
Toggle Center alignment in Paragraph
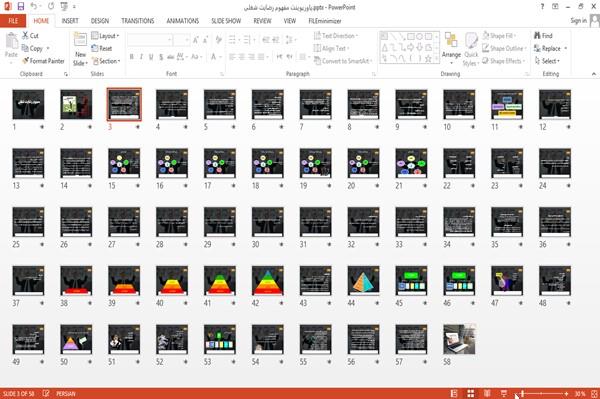click(x=242, y=57)
